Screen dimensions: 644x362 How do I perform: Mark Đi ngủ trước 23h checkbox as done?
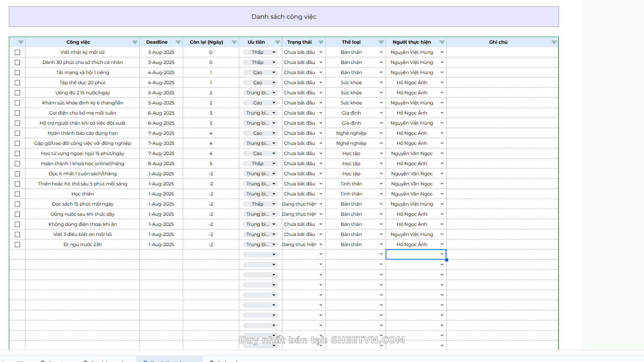[x=17, y=245]
